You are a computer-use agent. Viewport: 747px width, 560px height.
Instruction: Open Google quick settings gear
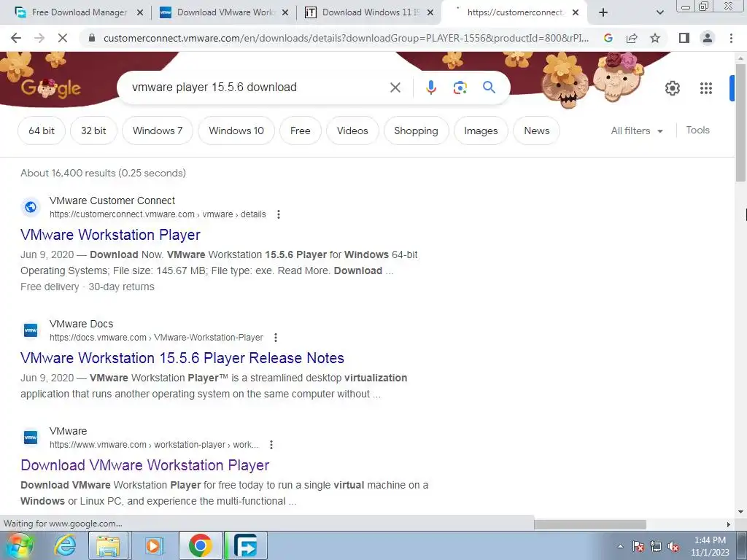pyautogui.click(x=672, y=88)
